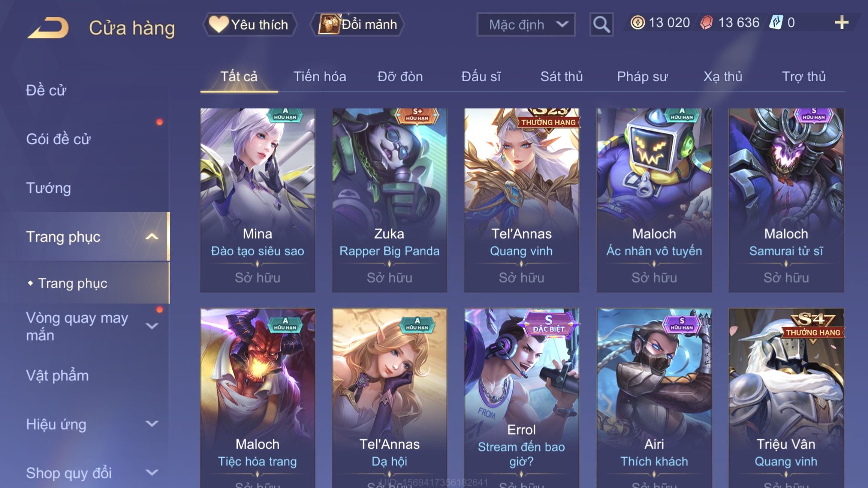
Task: Open the Mặc định sort dropdown
Action: pyautogui.click(x=526, y=24)
